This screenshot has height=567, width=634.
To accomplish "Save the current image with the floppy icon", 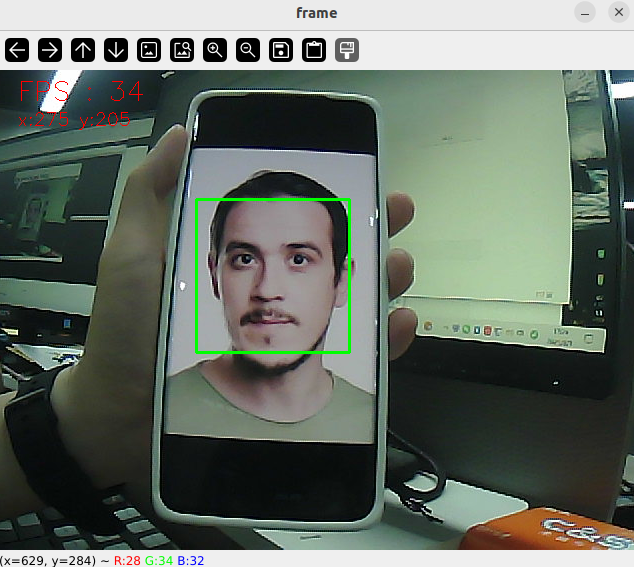I will coord(281,50).
